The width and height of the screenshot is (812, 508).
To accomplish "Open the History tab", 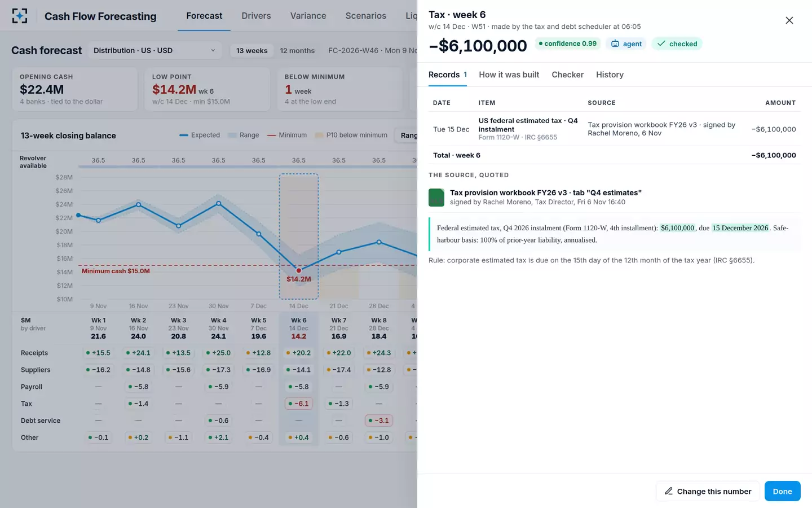I will coord(610,75).
